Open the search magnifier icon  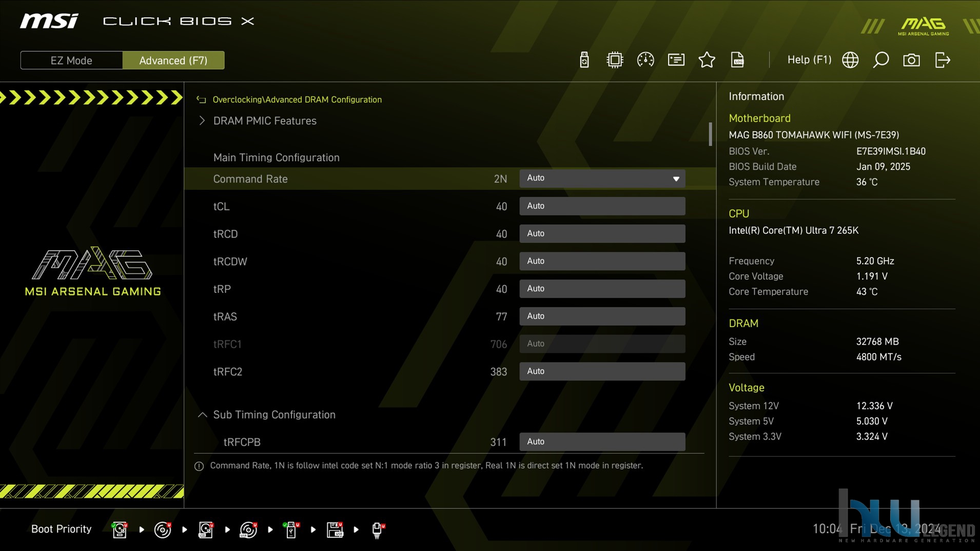tap(881, 60)
